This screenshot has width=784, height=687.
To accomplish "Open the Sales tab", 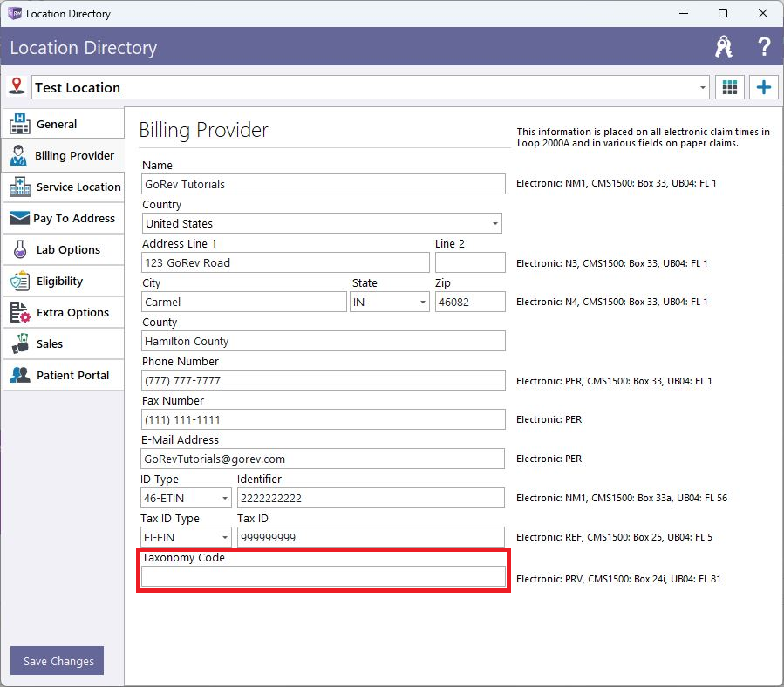I will pos(64,343).
